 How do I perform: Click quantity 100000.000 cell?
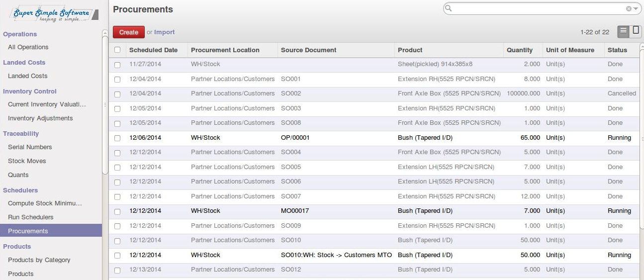pyautogui.click(x=523, y=93)
